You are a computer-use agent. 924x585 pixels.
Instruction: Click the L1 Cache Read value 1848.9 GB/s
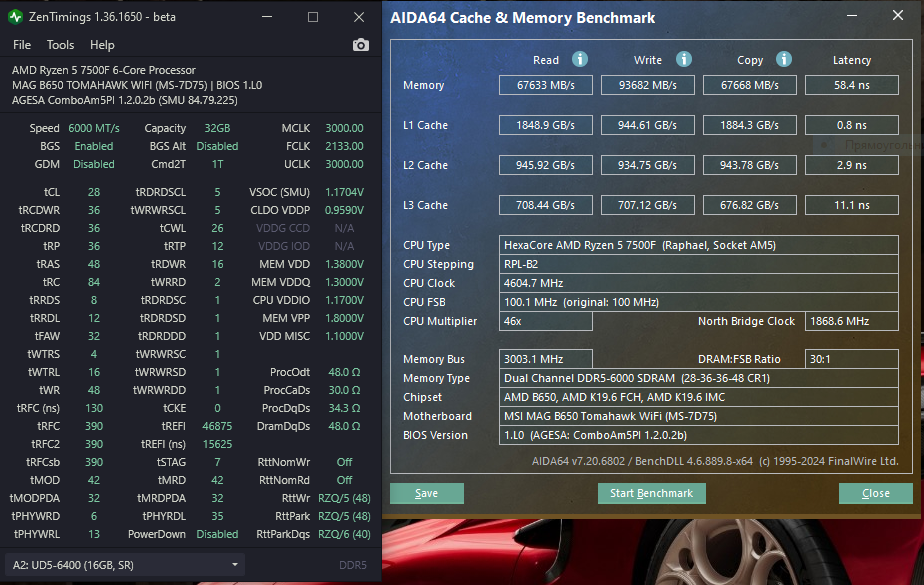point(546,125)
